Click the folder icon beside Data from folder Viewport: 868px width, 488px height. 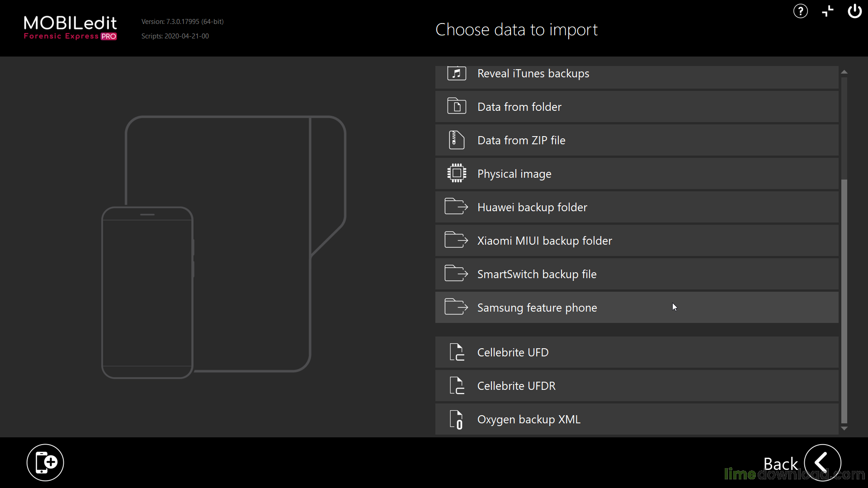pos(456,106)
